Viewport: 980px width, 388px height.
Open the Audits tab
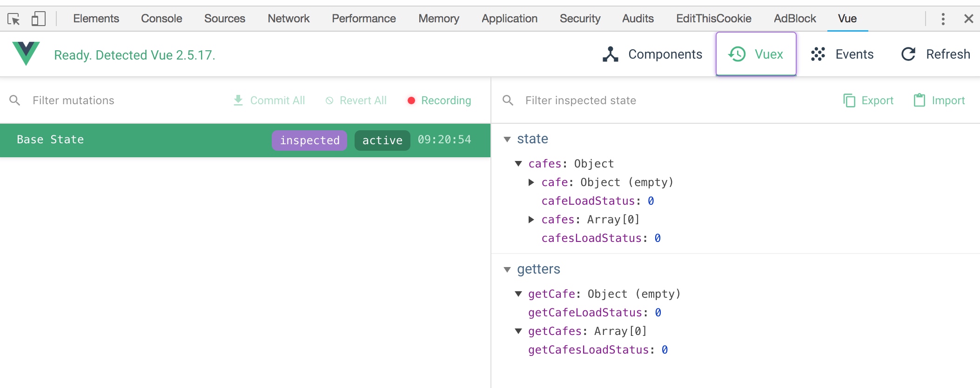click(x=638, y=19)
